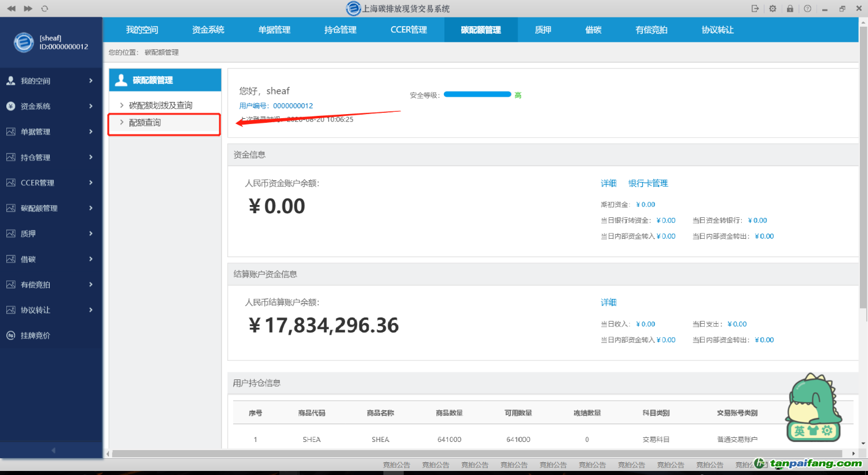This screenshot has width=868, height=475.
Task: Click the user avatar logo beside sheaf ID
Action: point(24,42)
